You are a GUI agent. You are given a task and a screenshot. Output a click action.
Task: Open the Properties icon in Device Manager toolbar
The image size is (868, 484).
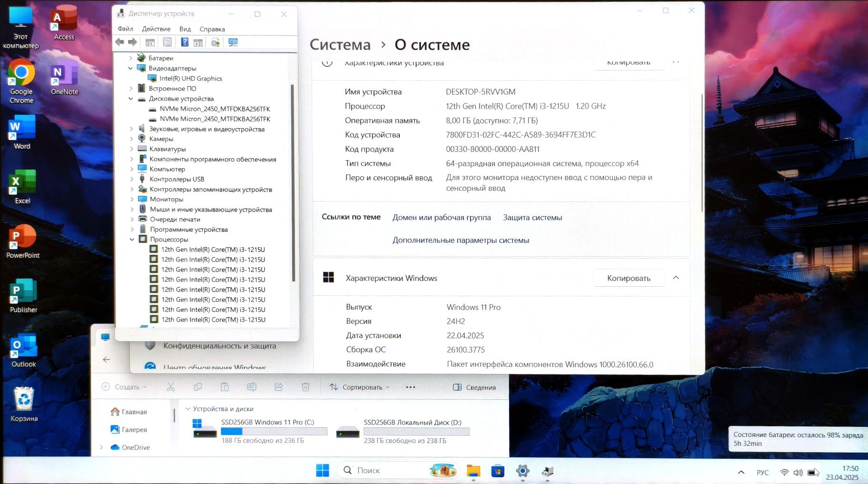click(167, 42)
